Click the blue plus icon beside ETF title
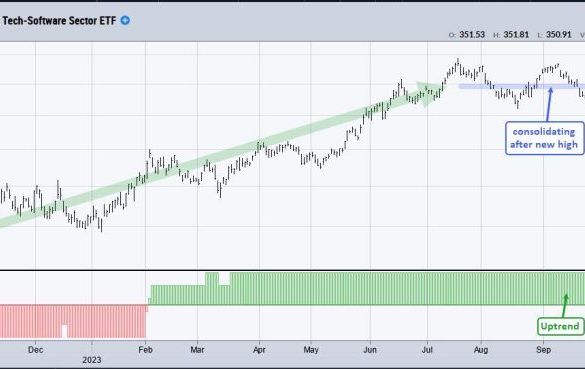This screenshot has height=369, width=585. (x=125, y=20)
